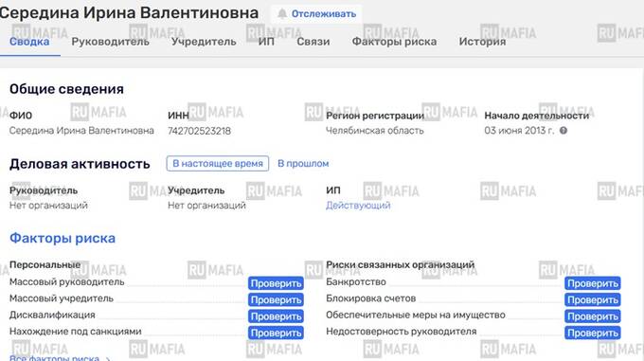The height and width of the screenshot is (361, 644).
Task: Open the Сводка tab
Action: 29,42
